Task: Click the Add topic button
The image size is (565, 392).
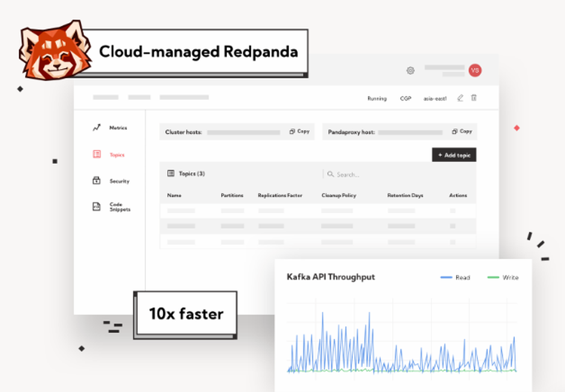Action: click(454, 155)
